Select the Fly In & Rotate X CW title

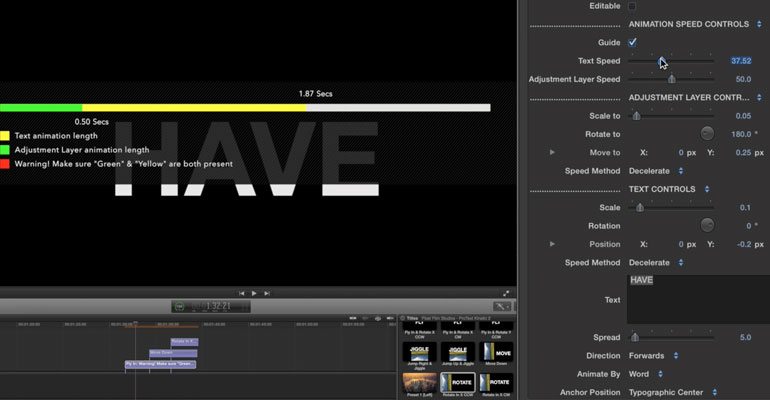458,331
